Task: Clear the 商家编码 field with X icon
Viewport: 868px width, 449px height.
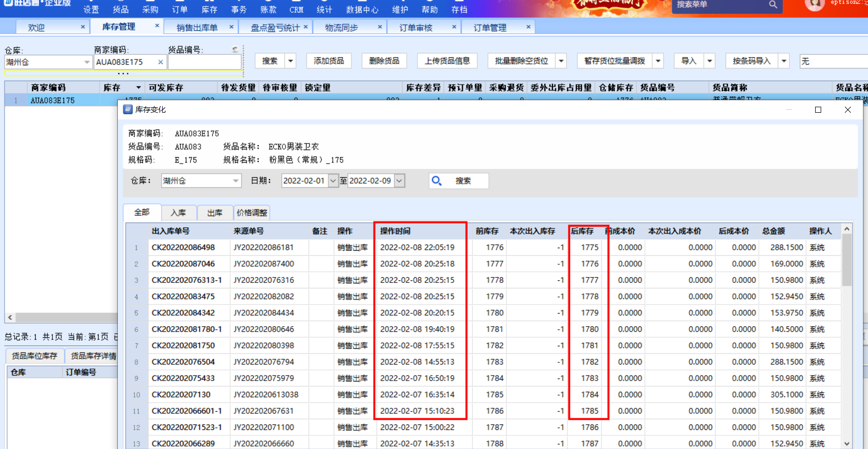Action: click(x=160, y=62)
